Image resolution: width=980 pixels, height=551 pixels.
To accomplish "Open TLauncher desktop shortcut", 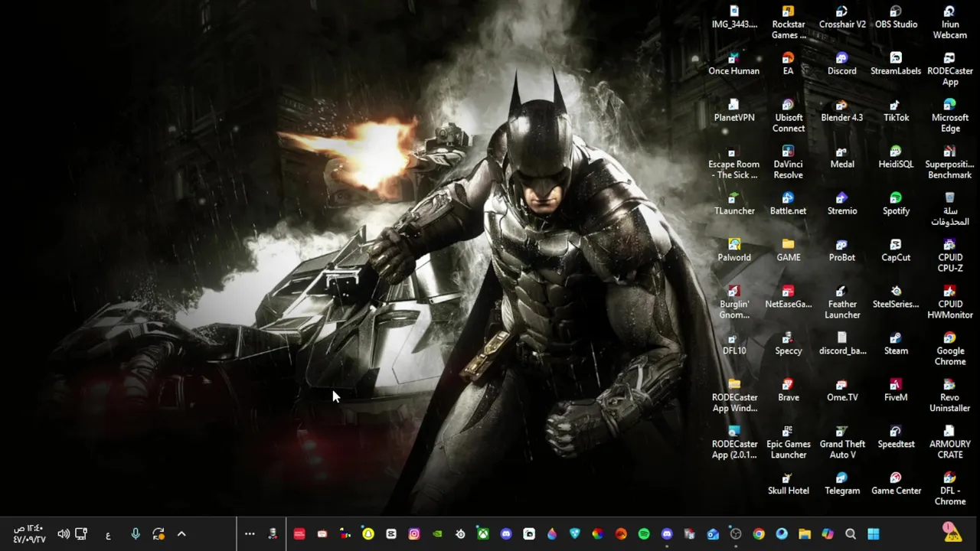I will [734, 204].
